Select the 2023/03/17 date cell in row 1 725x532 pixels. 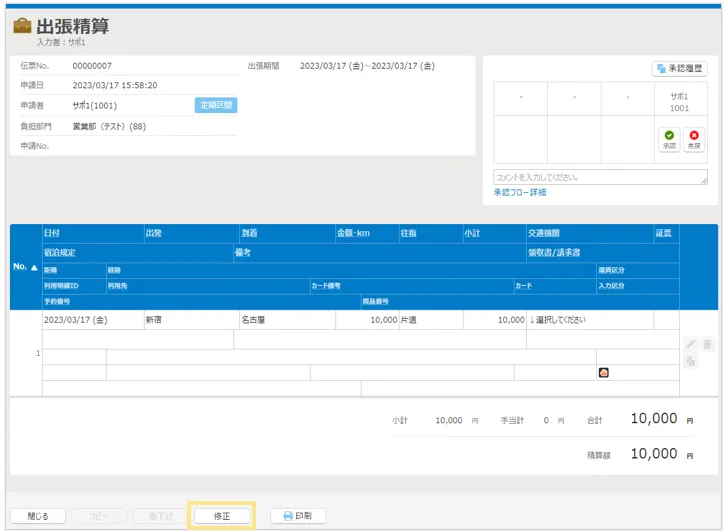coord(92,320)
